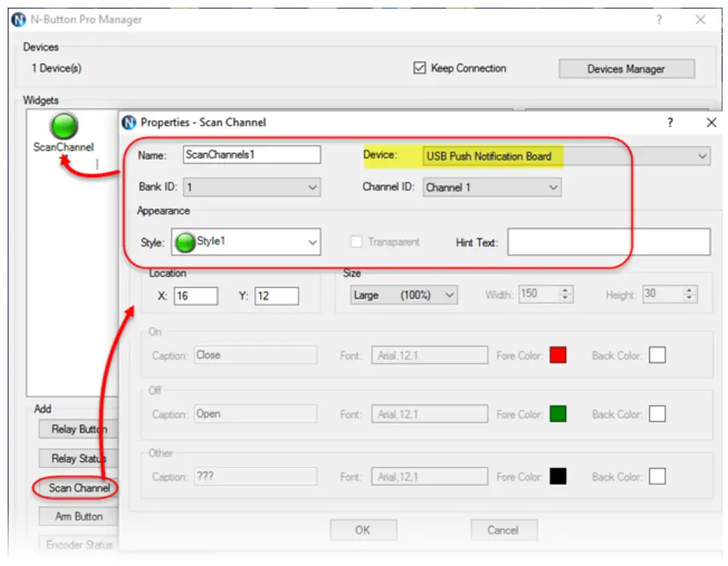Click the Height stepper arrows
Viewport: 728px width, 566px height.
point(689,294)
